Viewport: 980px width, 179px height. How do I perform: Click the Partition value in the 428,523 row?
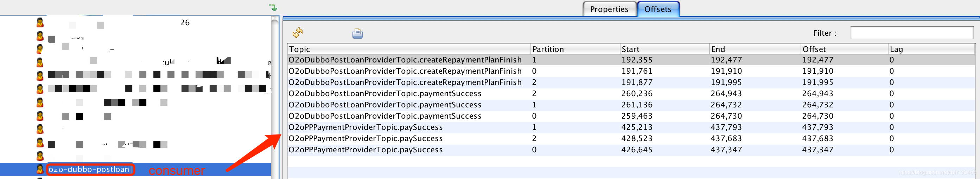click(x=534, y=138)
